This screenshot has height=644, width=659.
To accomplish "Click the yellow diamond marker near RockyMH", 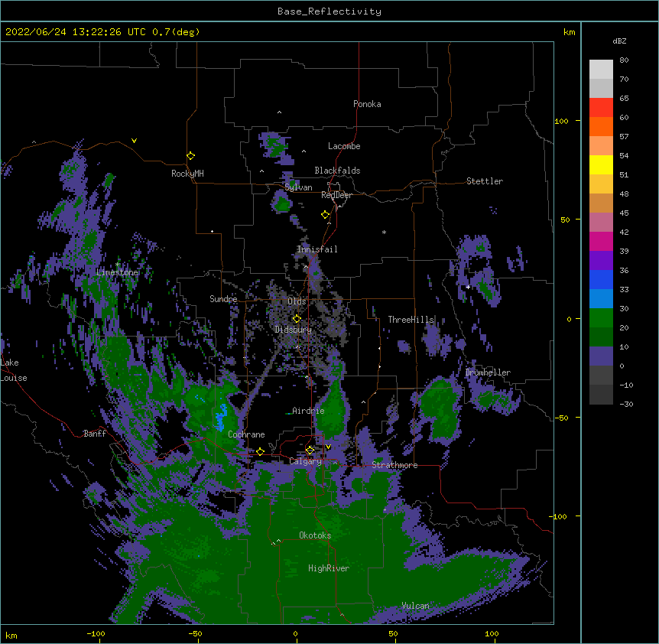I will pyautogui.click(x=190, y=156).
